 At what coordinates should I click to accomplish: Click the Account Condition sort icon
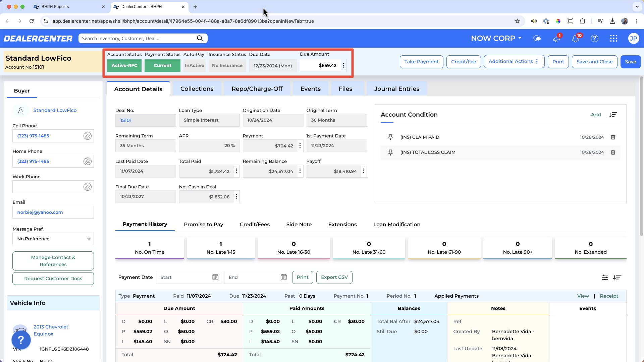point(613,115)
